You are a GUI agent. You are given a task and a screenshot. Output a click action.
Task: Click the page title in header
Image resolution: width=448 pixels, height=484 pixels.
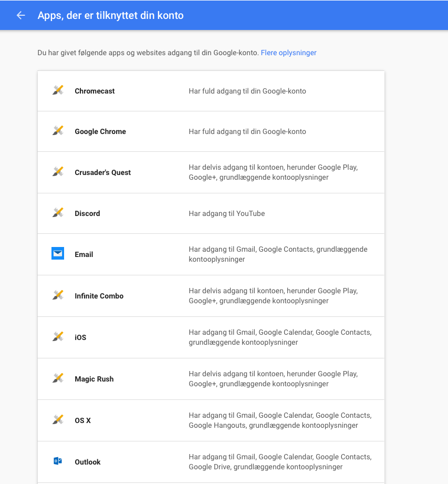coord(110,15)
